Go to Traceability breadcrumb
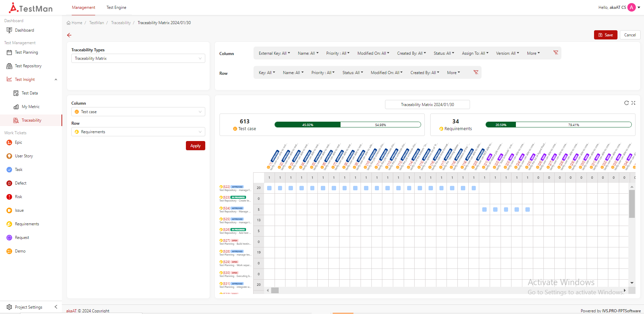 point(121,23)
